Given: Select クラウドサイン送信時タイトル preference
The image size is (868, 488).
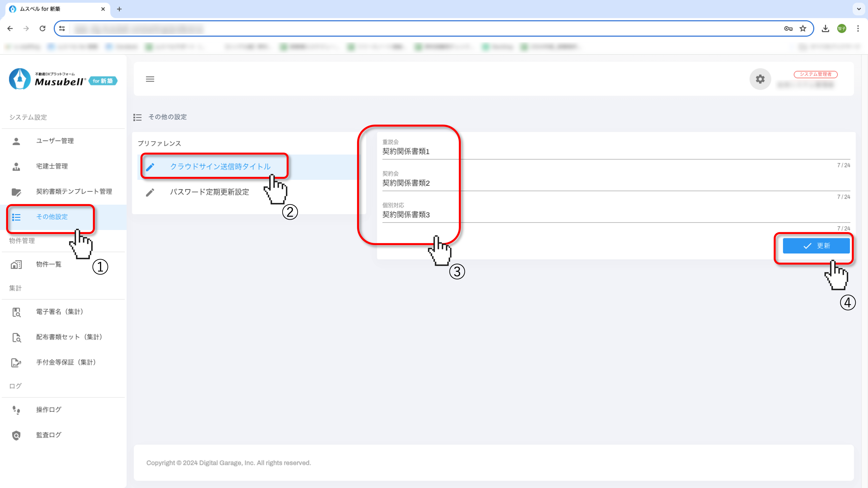Looking at the screenshot, I should pos(220,166).
